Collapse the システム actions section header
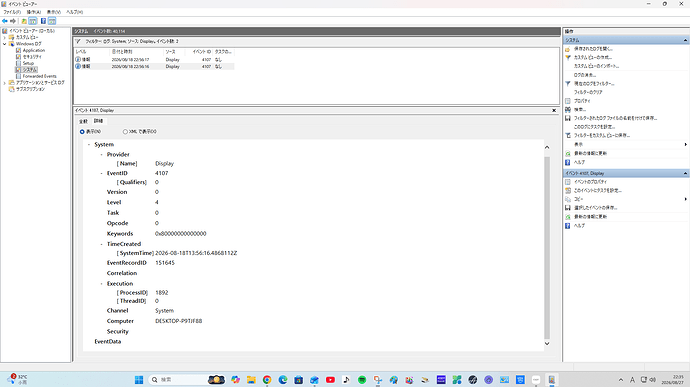Screen dimensions: 690x387 [x=685, y=40]
